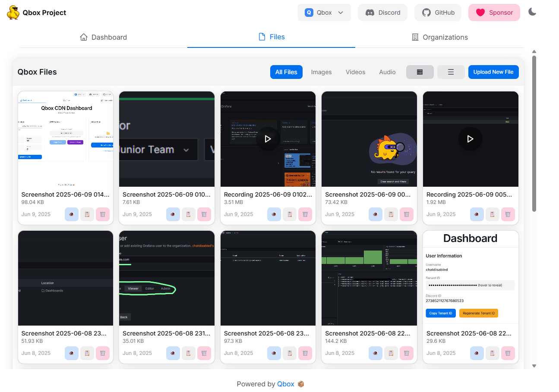The width and height of the screenshot is (559, 392).
Task: Delete the 98.04 KB screenshot with trash icon
Action: click(103, 214)
